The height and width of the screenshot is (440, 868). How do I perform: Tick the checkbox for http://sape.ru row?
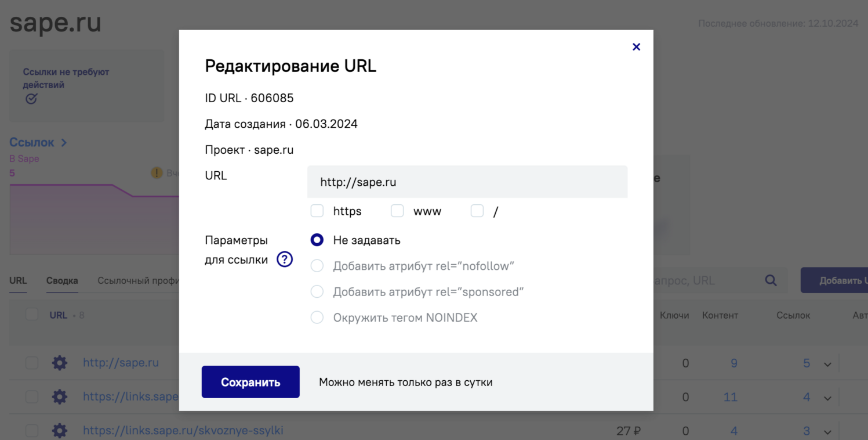[32, 363]
